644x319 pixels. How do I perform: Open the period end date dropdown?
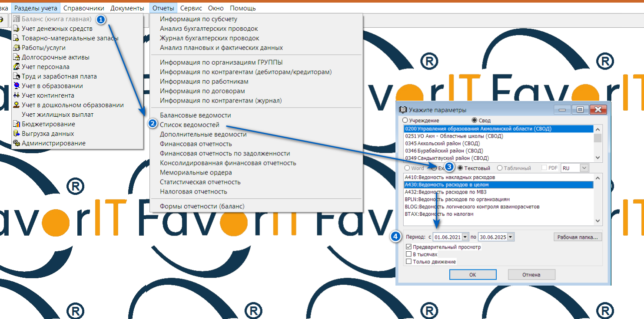(x=510, y=237)
